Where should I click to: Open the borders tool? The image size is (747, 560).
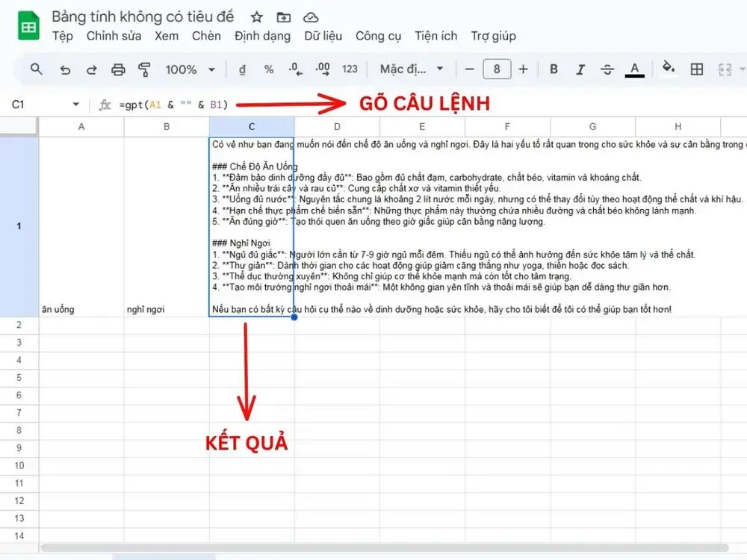pyautogui.click(x=696, y=69)
